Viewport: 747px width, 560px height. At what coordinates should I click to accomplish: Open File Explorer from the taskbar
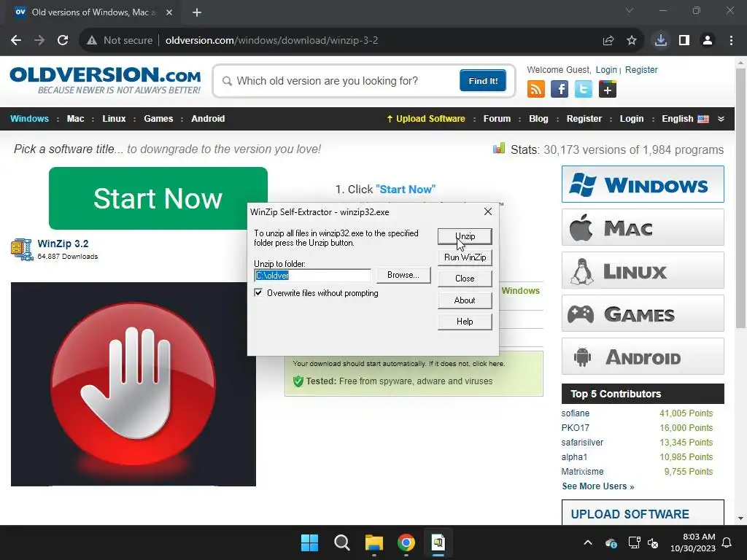pos(374,542)
